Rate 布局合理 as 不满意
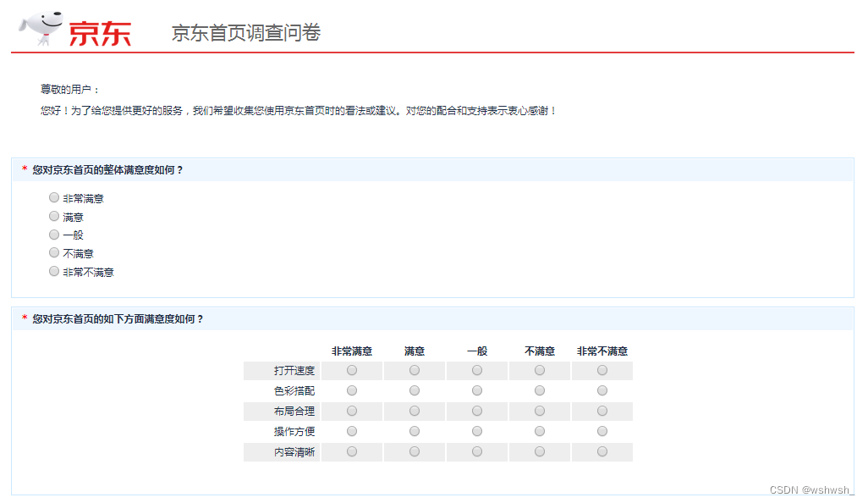This screenshot has width=868, height=503. pos(539,411)
